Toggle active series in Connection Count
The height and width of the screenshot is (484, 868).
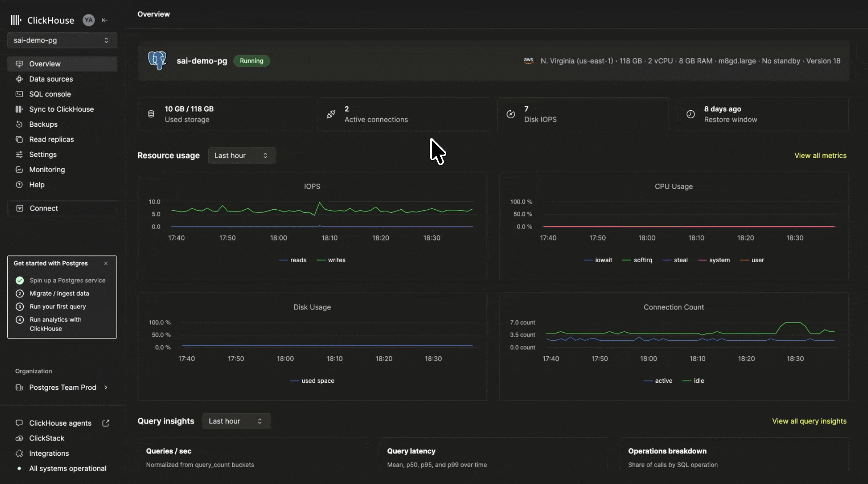658,381
